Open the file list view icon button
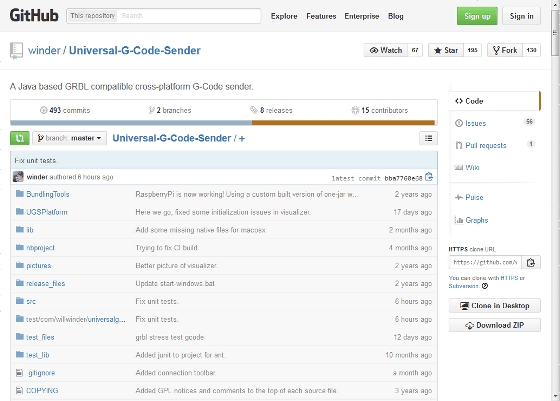Viewport: 560px width, 401px height. click(x=428, y=138)
